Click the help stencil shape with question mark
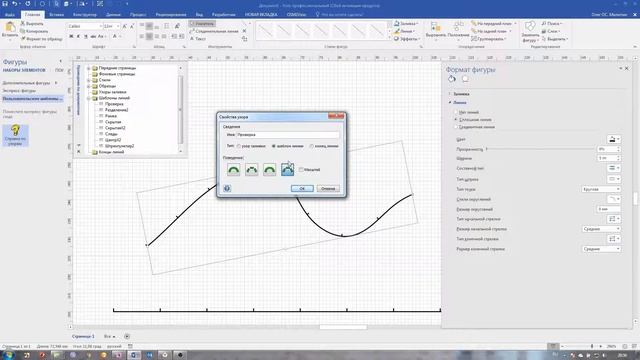This screenshot has height=360, width=640. (16, 136)
